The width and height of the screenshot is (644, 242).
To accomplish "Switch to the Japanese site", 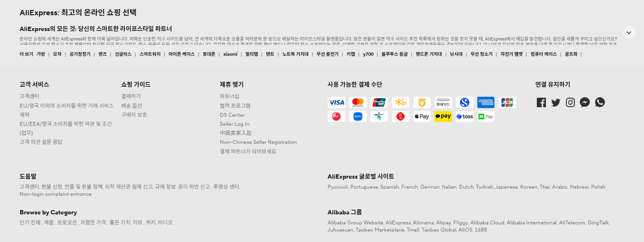I will pos(506,187).
